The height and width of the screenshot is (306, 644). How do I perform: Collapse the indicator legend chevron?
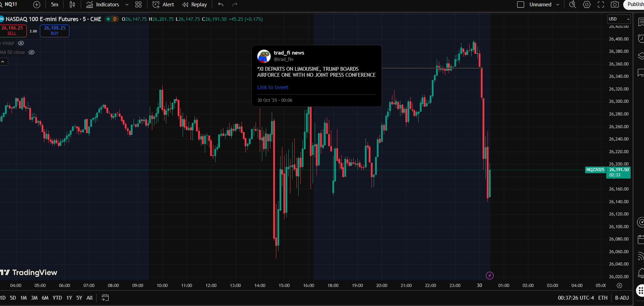pyautogui.click(x=3, y=62)
